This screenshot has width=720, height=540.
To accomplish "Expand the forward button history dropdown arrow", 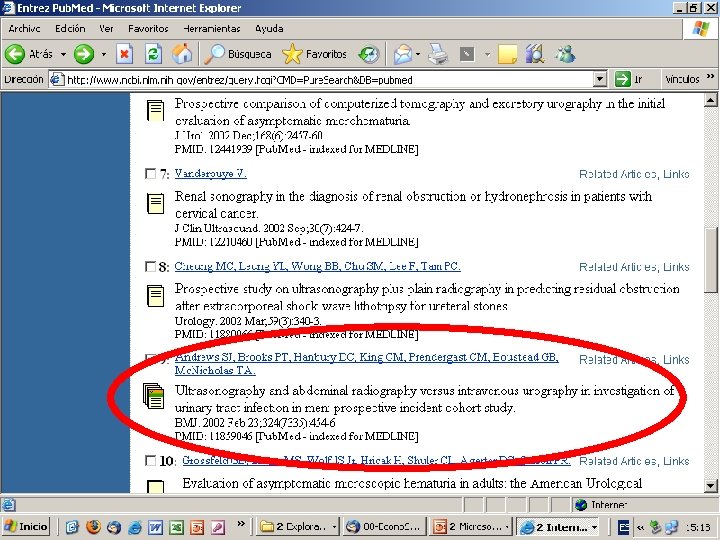I will (x=104, y=54).
